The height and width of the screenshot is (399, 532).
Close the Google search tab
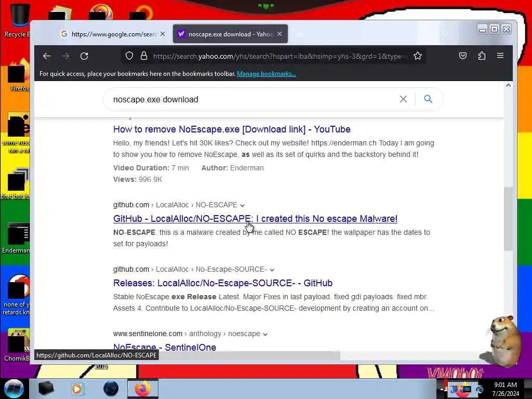coord(163,34)
